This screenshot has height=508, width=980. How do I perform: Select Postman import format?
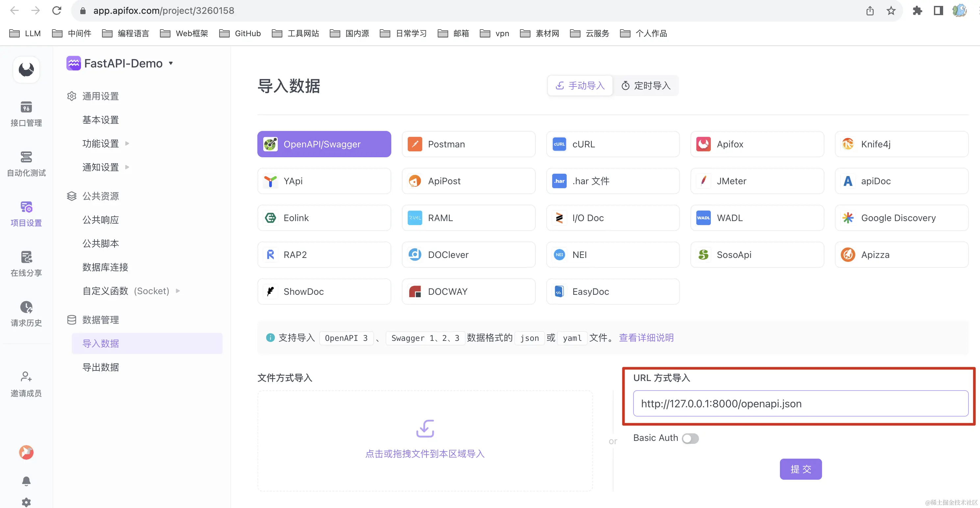[468, 144]
